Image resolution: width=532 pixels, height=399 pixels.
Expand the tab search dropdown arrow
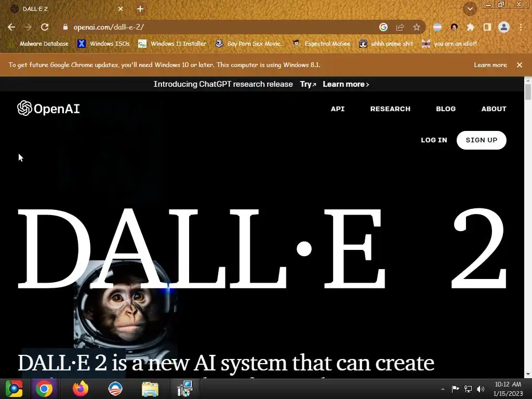click(x=470, y=9)
